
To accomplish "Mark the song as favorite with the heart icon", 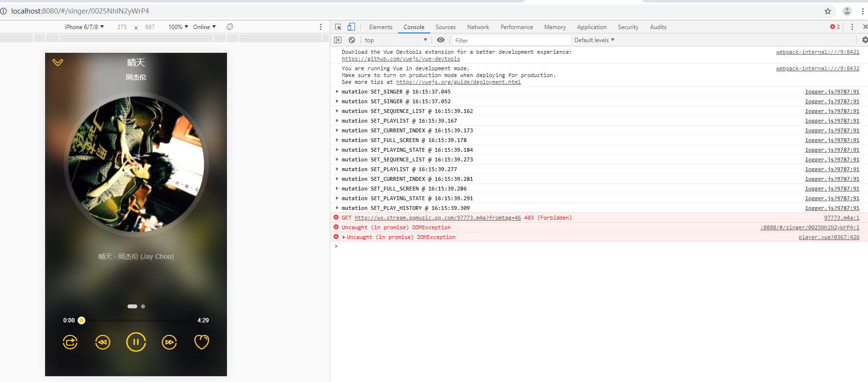I will (x=202, y=342).
